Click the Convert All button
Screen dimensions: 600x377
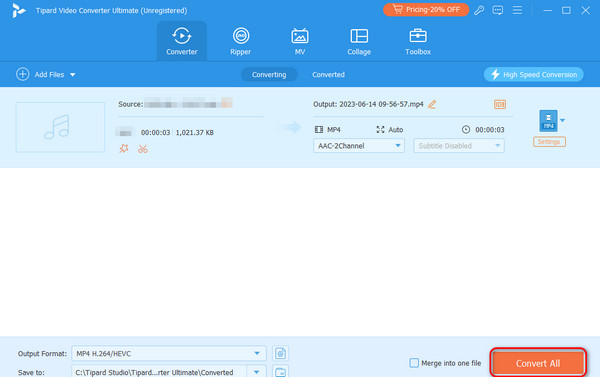538,363
